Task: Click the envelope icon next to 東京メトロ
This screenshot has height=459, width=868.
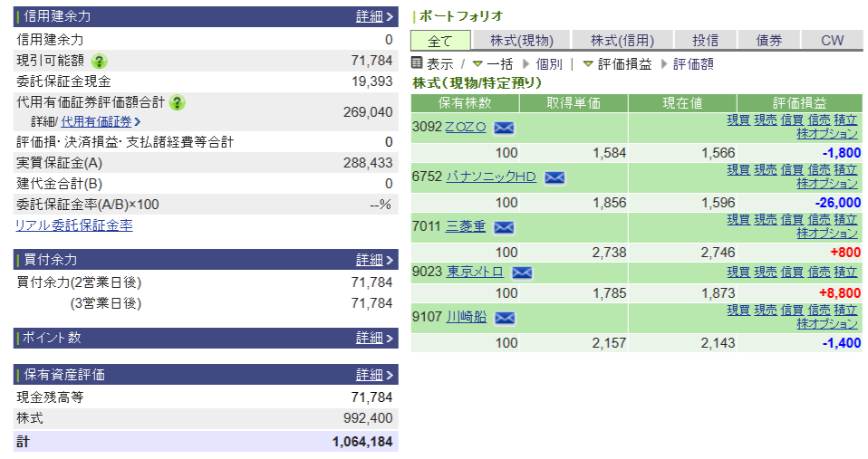Action: click(x=522, y=273)
